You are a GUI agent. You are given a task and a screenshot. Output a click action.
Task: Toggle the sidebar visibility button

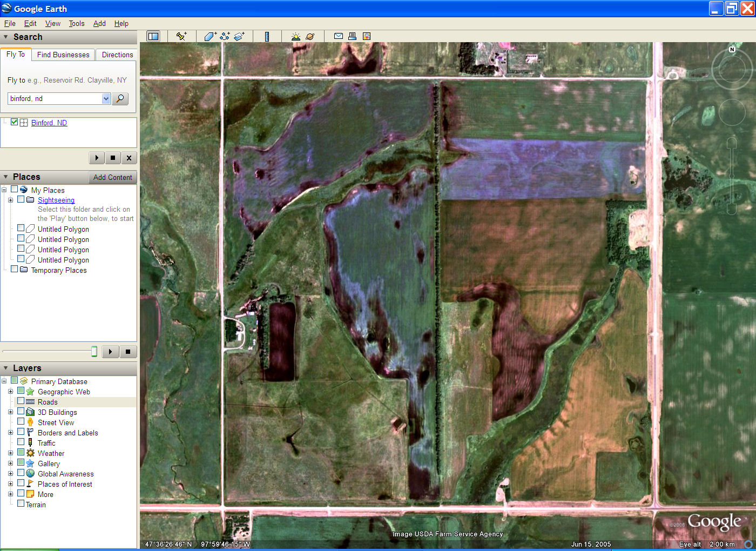pyautogui.click(x=153, y=36)
